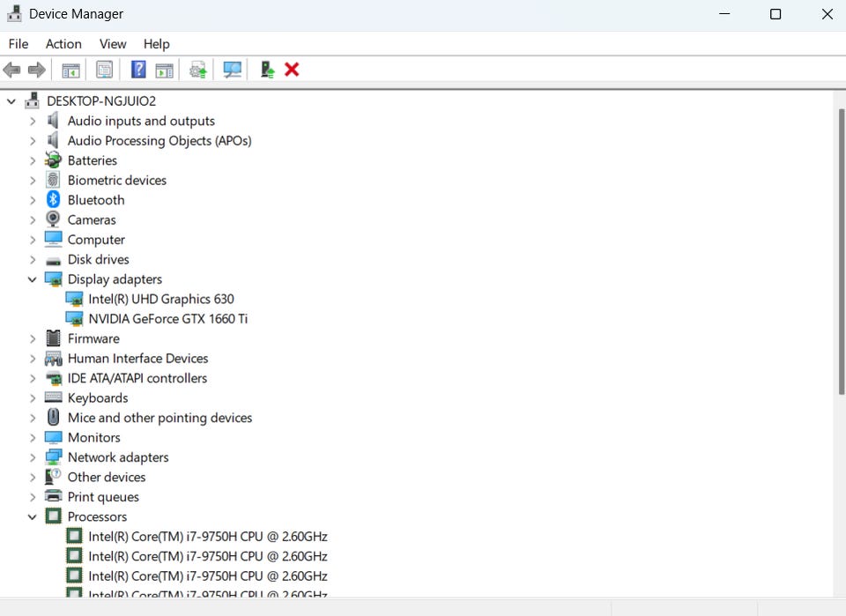Click the Bluetooth category icon

point(53,199)
